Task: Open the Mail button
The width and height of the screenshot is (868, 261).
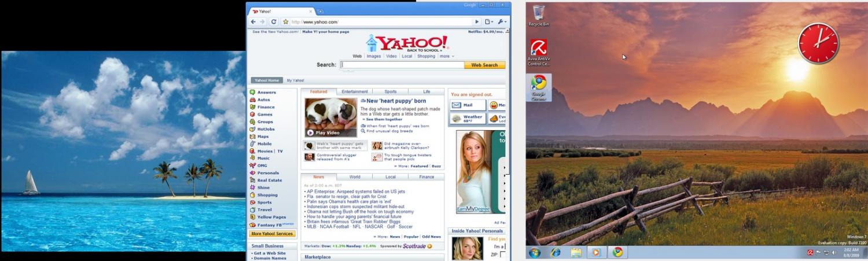Action: (468, 105)
